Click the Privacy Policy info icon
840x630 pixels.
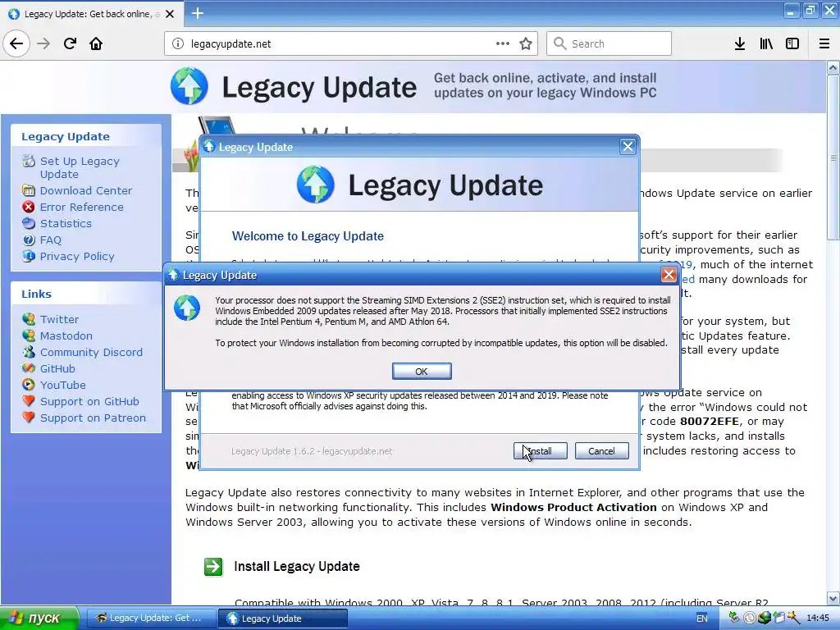pos(29,256)
